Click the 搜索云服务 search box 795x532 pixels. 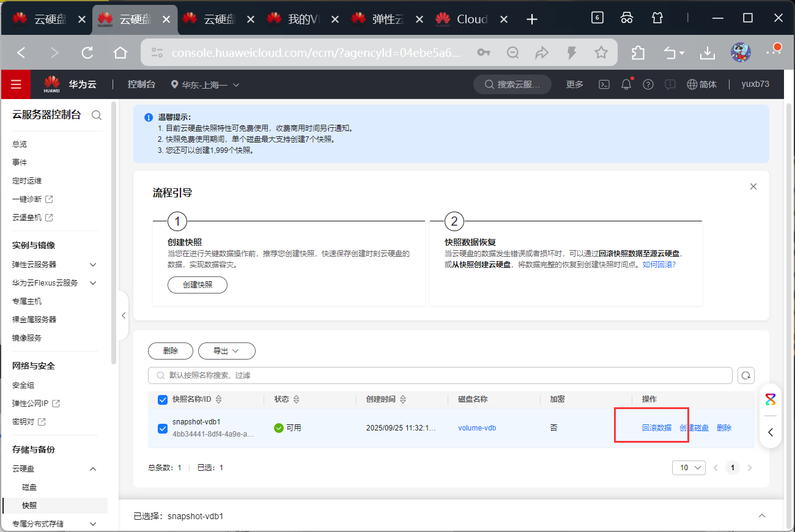[x=513, y=84]
